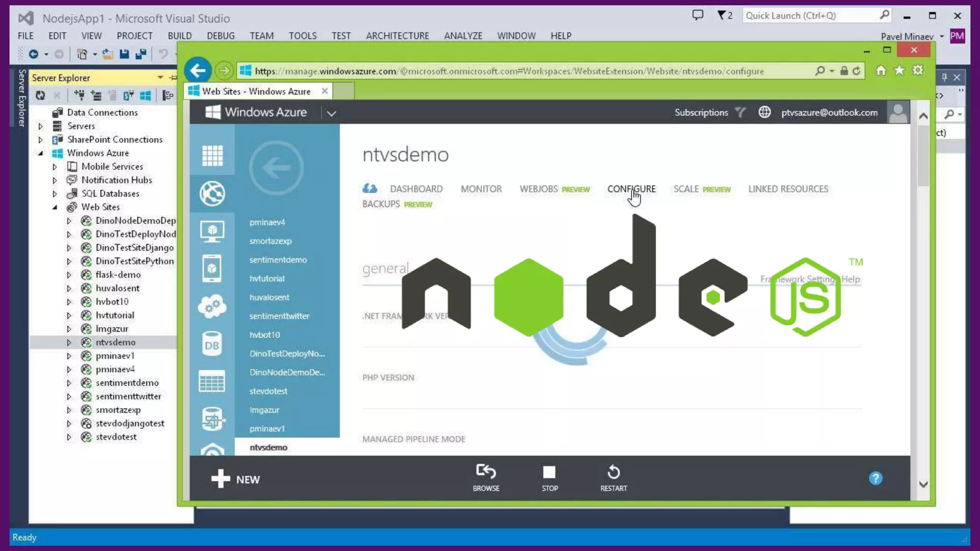The image size is (980, 551).
Task: Click the Restart icon in the Azure command bar
Action: (x=613, y=473)
